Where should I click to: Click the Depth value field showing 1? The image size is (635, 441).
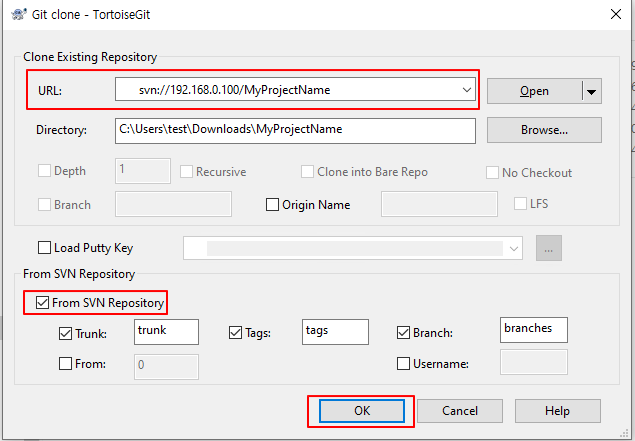click(x=143, y=170)
